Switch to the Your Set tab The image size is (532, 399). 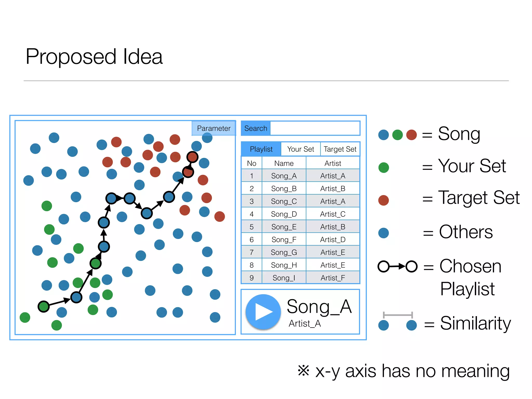pyautogui.click(x=301, y=149)
